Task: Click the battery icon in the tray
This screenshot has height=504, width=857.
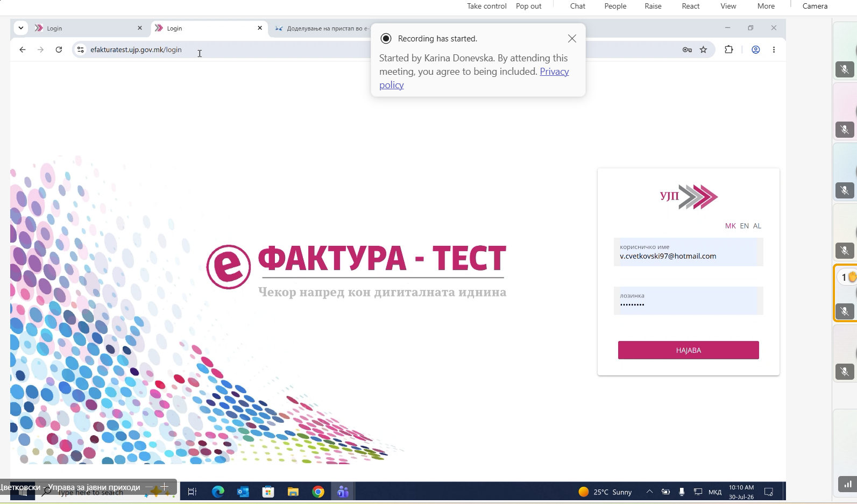Action: point(665,492)
